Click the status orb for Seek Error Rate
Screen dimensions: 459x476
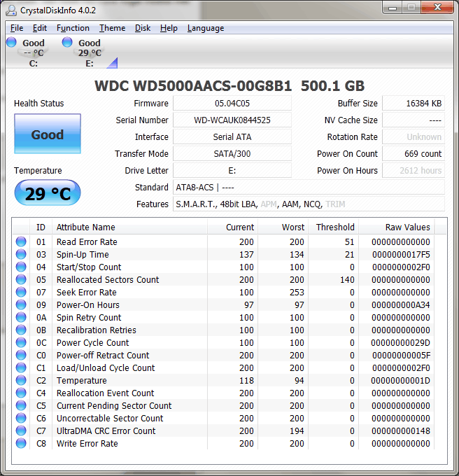(x=21, y=292)
